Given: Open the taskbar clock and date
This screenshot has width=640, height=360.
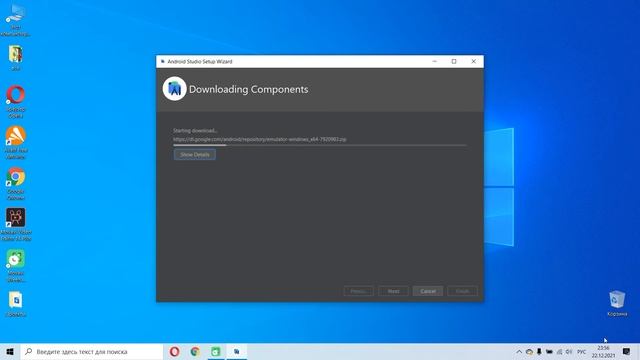Looking at the screenshot, I should 603,352.
